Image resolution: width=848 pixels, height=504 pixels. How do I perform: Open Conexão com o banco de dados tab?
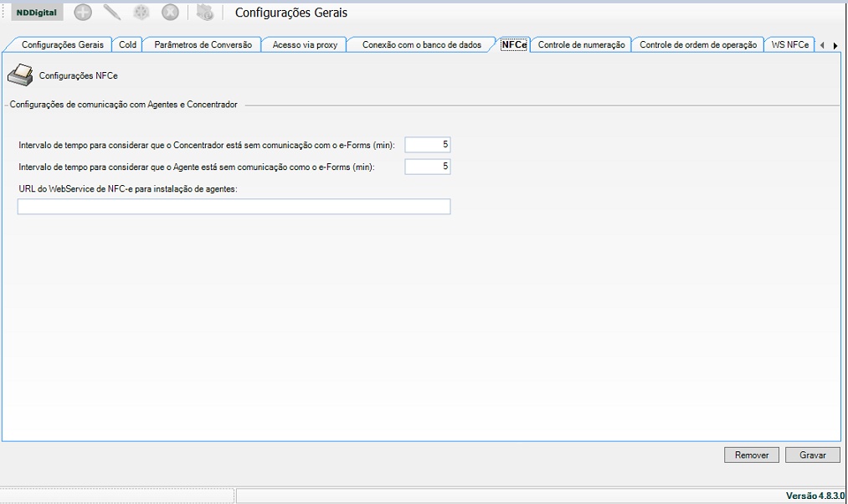(421, 44)
